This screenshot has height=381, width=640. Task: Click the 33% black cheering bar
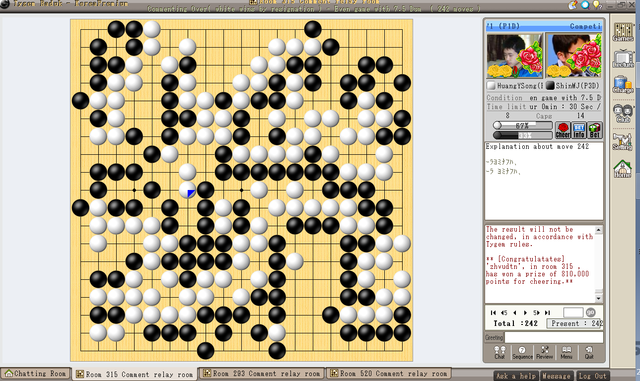(522, 135)
